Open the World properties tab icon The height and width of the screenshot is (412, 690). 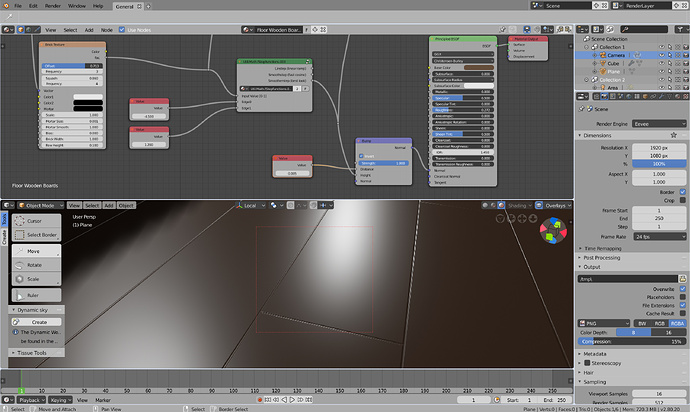pyautogui.click(x=629, y=96)
